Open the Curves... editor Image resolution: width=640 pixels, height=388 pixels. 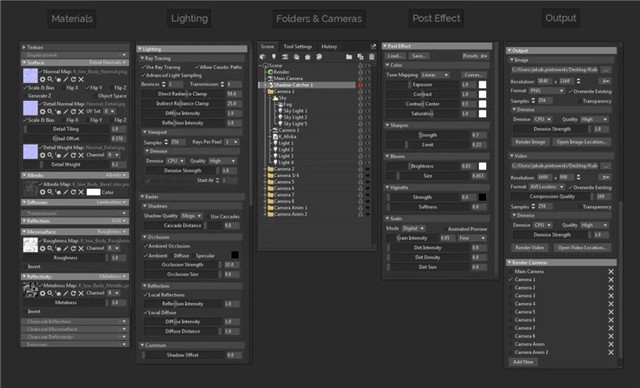pyautogui.click(x=474, y=75)
